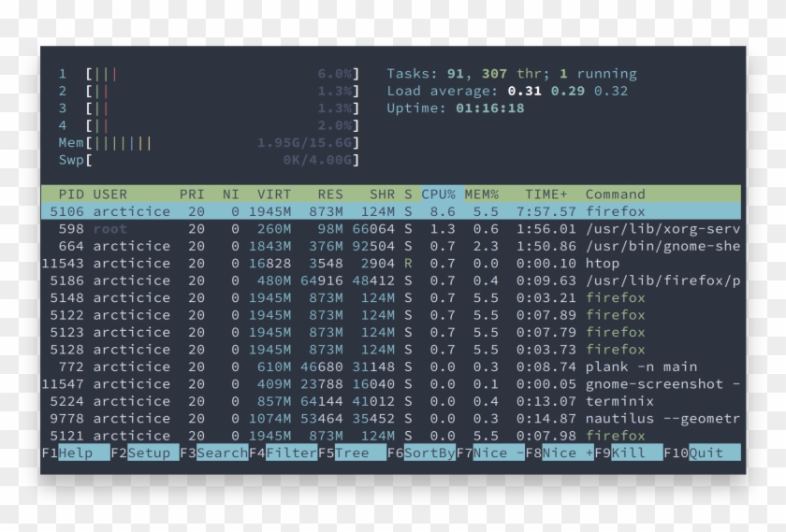This screenshot has height=532, width=786.
Task: Click the root user cell
Action: coord(110,229)
